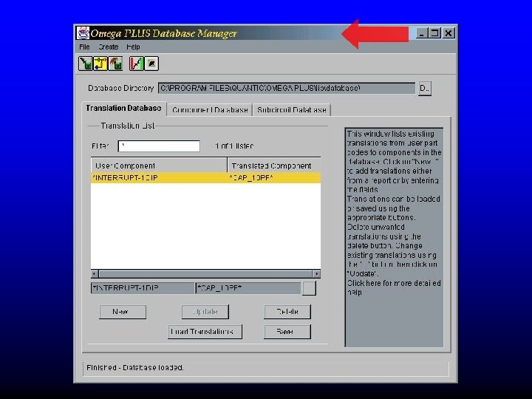Click the *INTERRUPT-1DIP edit field below the list
The height and width of the screenshot is (399, 532).
coord(143,288)
